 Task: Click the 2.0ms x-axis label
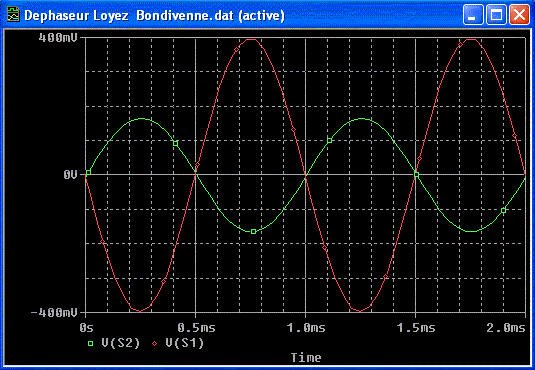(x=506, y=328)
